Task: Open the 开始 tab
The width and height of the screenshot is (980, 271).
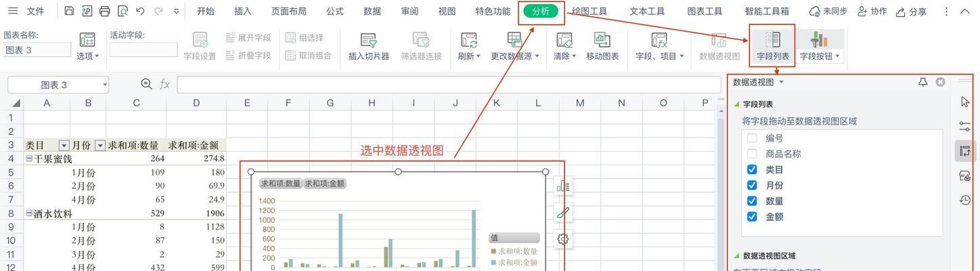Action: point(206,12)
